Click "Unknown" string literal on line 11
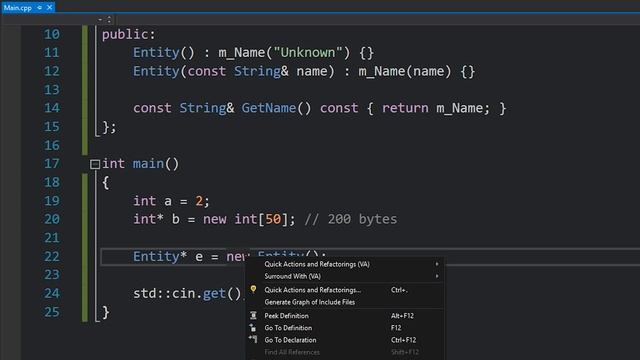 (308, 53)
